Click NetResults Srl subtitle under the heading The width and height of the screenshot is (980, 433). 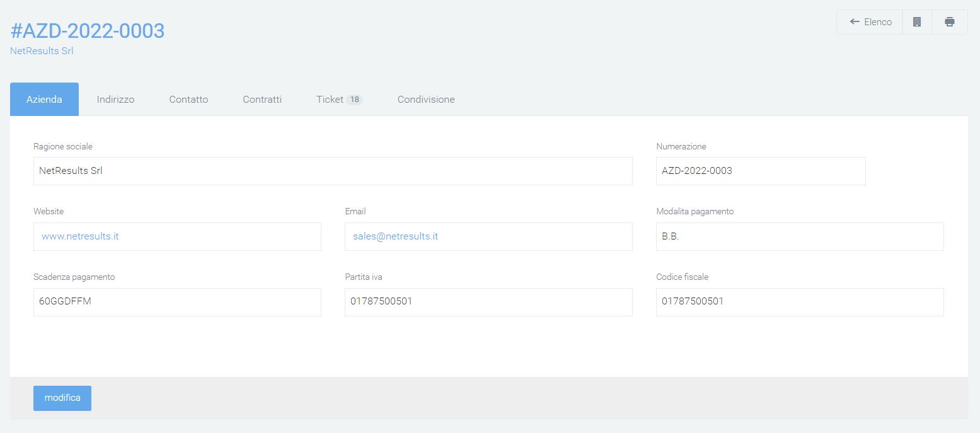point(42,51)
